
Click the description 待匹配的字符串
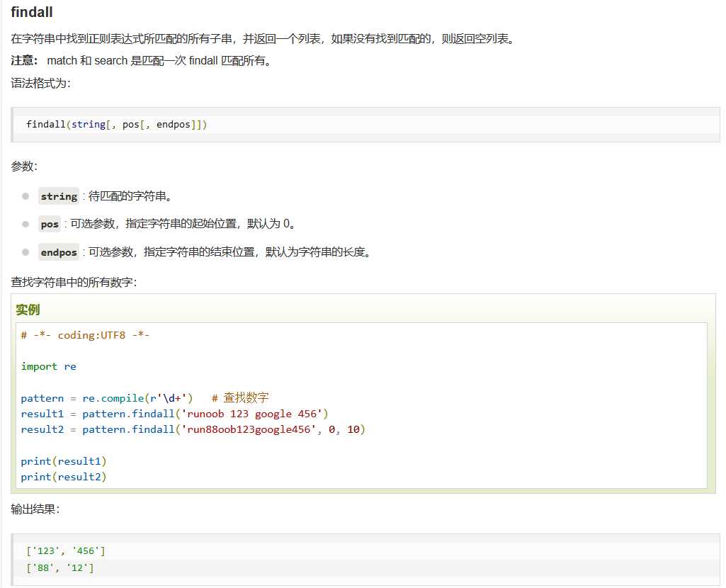[130, 196]
